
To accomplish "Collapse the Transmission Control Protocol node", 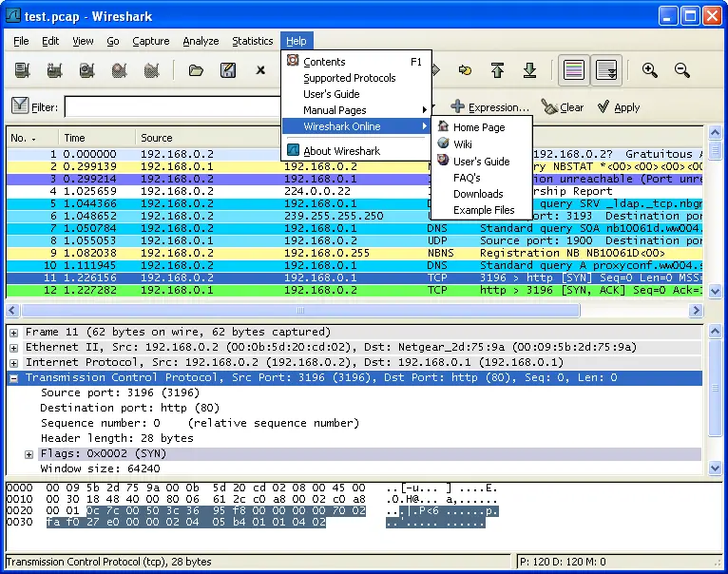I will coord(14,377).
